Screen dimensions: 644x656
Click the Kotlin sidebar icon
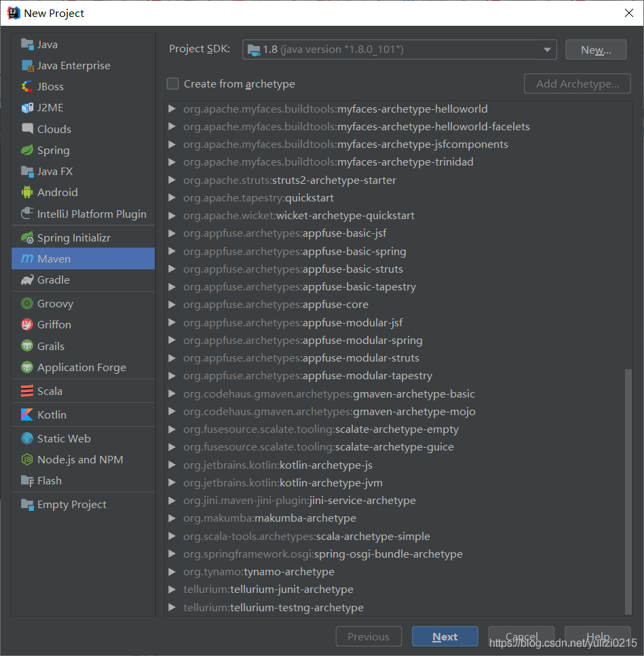click(x=28, y=414)
